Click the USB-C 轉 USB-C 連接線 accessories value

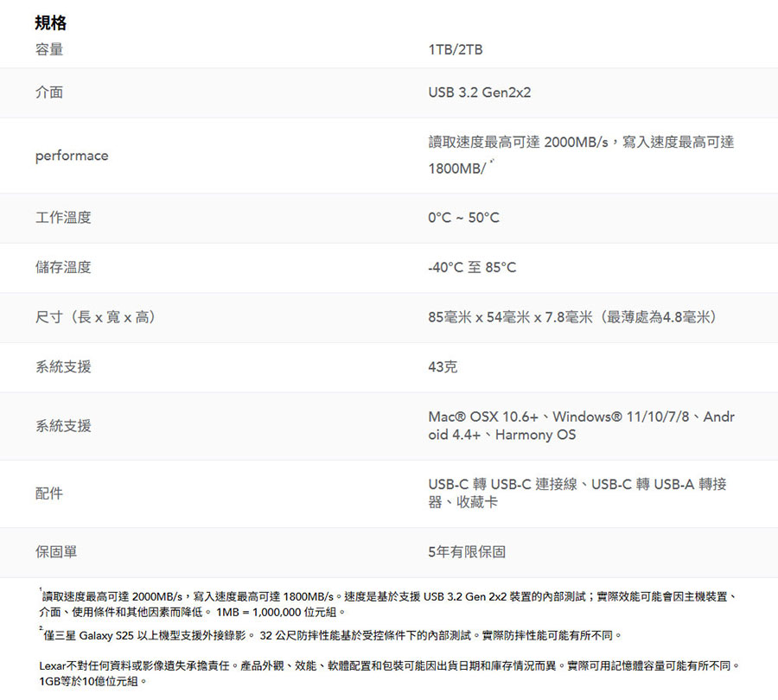click(x=577, y=493)
